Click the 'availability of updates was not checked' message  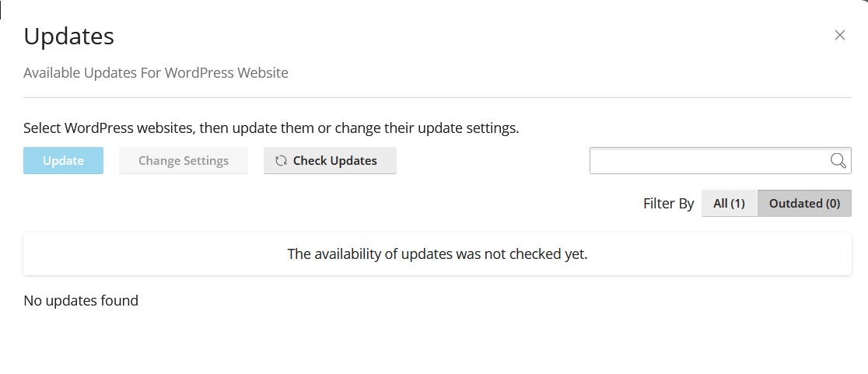click(x=437, y=253)
